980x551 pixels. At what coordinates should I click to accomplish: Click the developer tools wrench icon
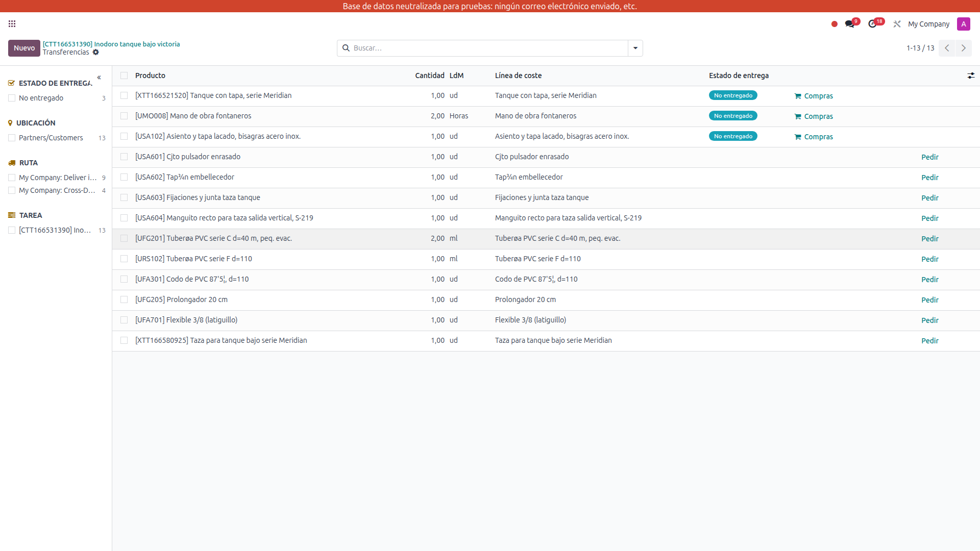coord(897,24)
